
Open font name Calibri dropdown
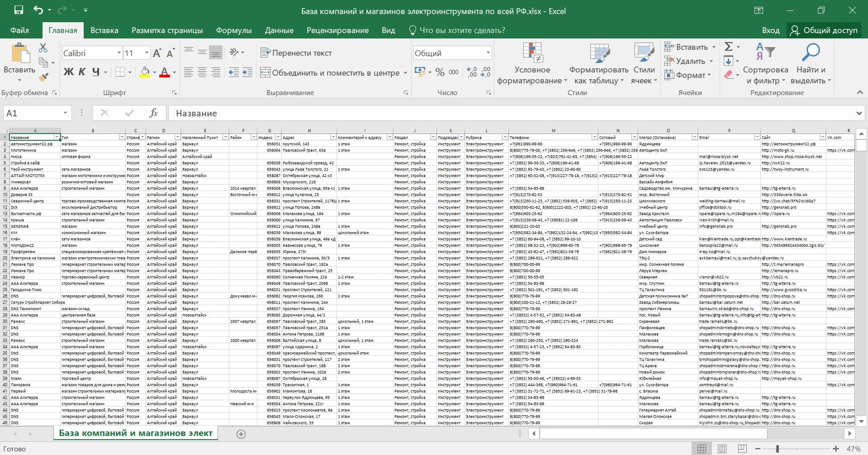119,53
